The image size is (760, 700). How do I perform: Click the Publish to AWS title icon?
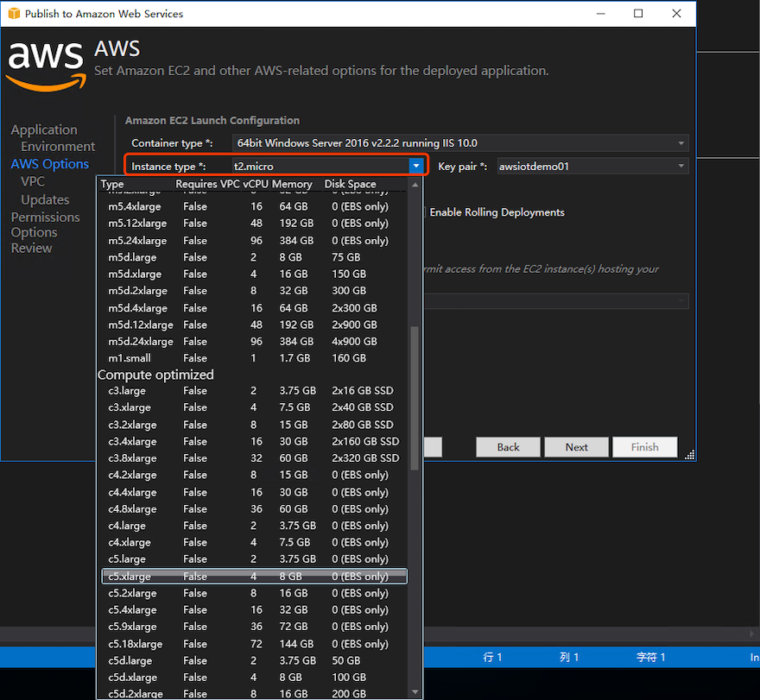click(14, 14)
